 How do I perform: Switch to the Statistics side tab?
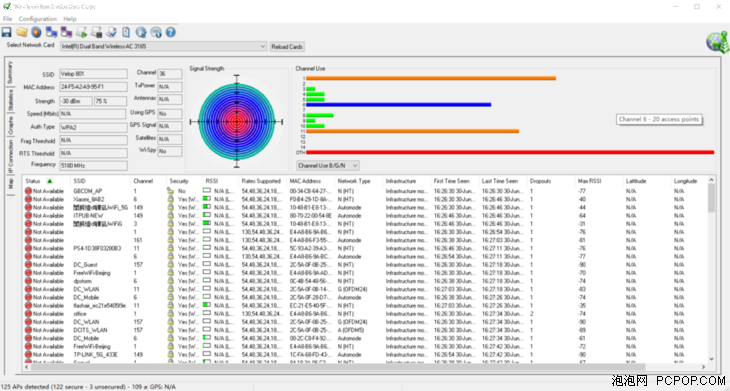point(10,100)
